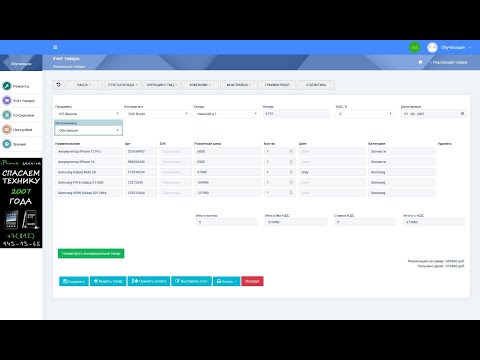
Task: Expand the Склад select box
Action: (227, 114)
